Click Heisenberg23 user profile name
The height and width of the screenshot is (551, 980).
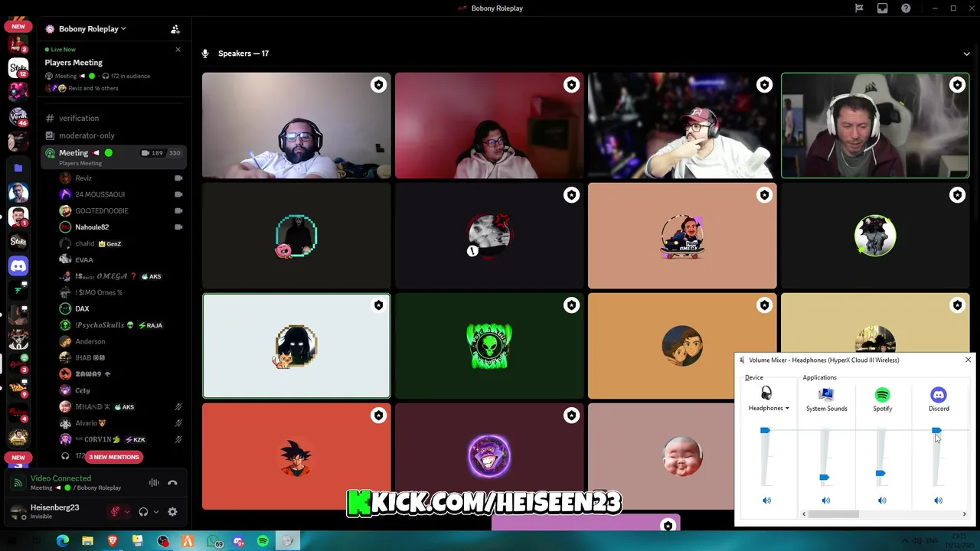(x=54, y=507)
